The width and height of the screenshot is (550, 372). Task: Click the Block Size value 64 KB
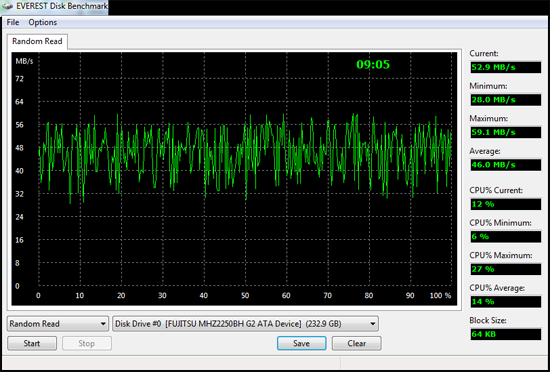505,334
